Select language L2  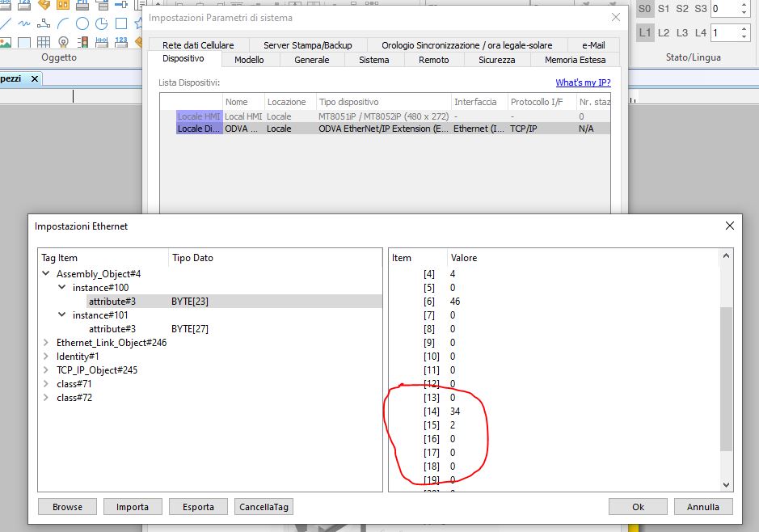click(664, 32)
